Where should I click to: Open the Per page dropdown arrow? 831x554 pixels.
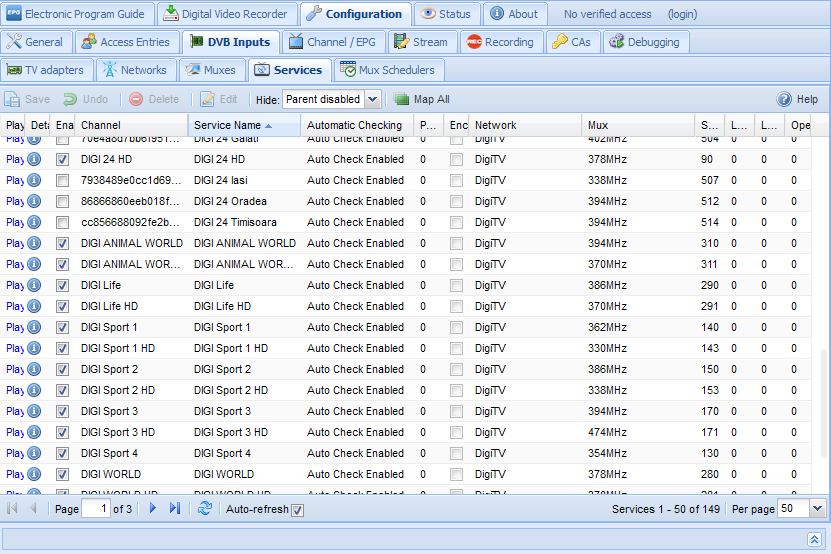[817, 509]
